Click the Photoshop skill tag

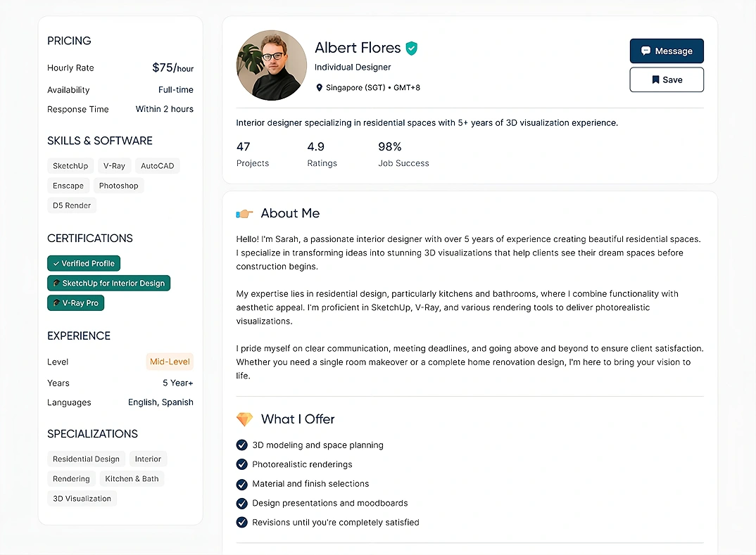pyautogui.click(x=118, y=186)
